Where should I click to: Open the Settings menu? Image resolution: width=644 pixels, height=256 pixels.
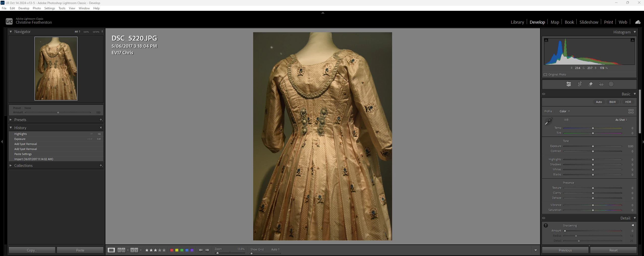click(49, 8)
